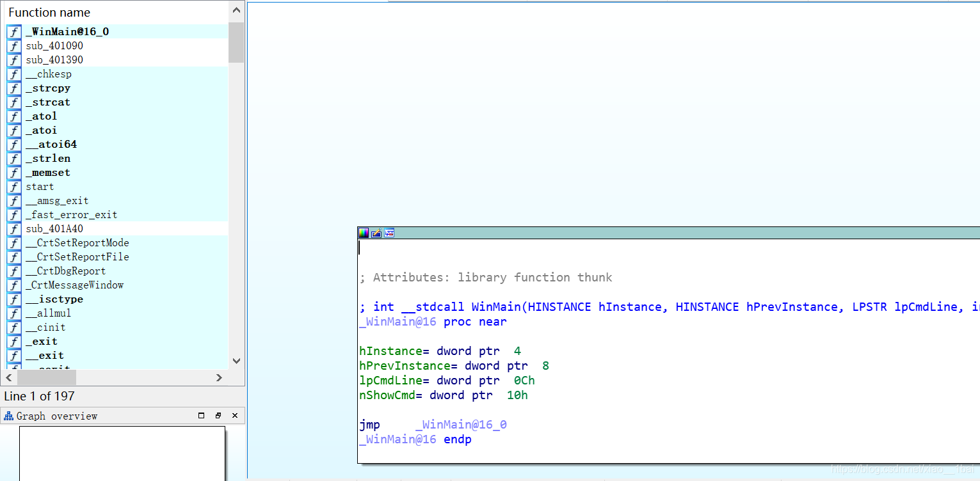
Task: Click the jmp target _WinMain@16_0 in disassembly
Action: click(x=461, y=425)
